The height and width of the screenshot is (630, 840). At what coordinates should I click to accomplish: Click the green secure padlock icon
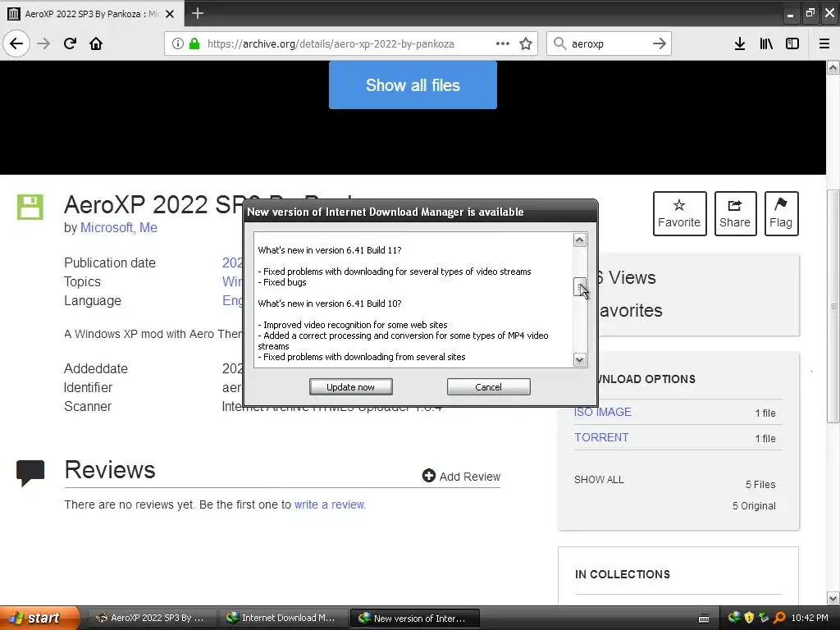click(x=194, y=43)
